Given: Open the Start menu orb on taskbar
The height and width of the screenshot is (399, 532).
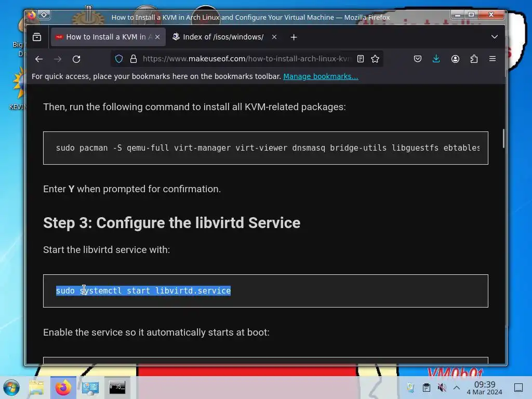Looking at the screenshot, I should [11, 388].
